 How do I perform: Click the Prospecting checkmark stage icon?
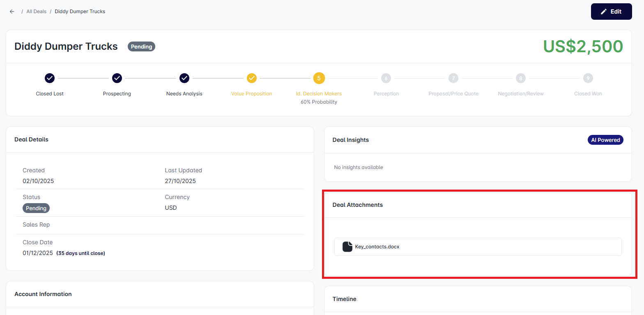[117, 78]
